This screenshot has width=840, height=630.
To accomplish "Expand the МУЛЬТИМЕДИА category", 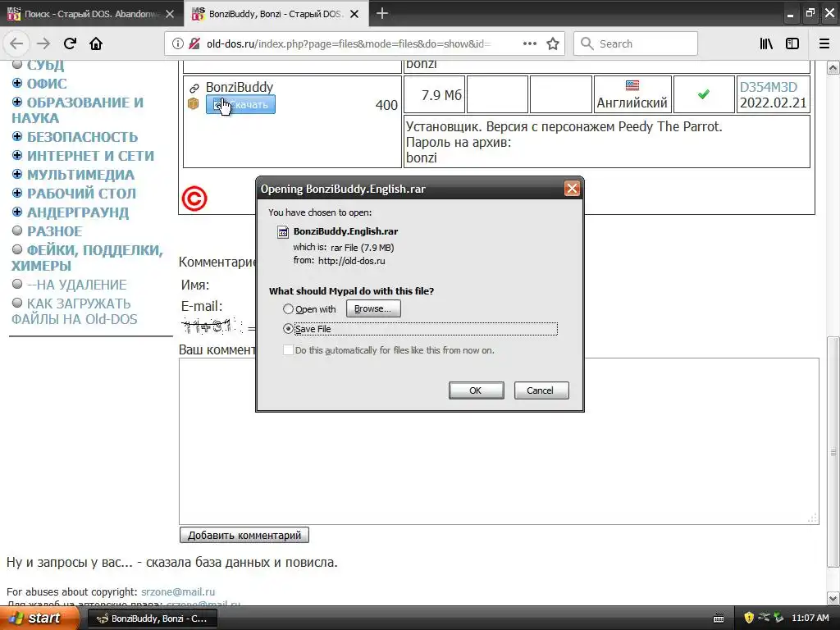I will click(17, 174).
